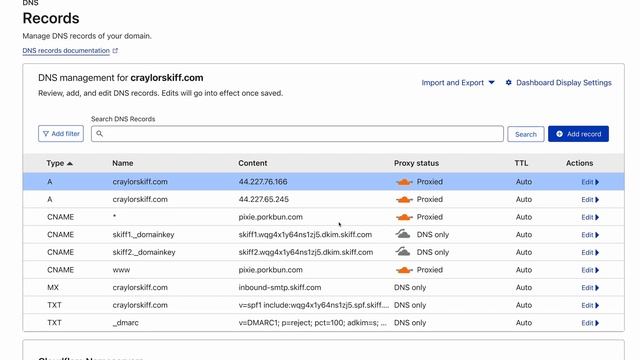Click the skiff2._domainkey name cell
640x360 pixels.
144,252
